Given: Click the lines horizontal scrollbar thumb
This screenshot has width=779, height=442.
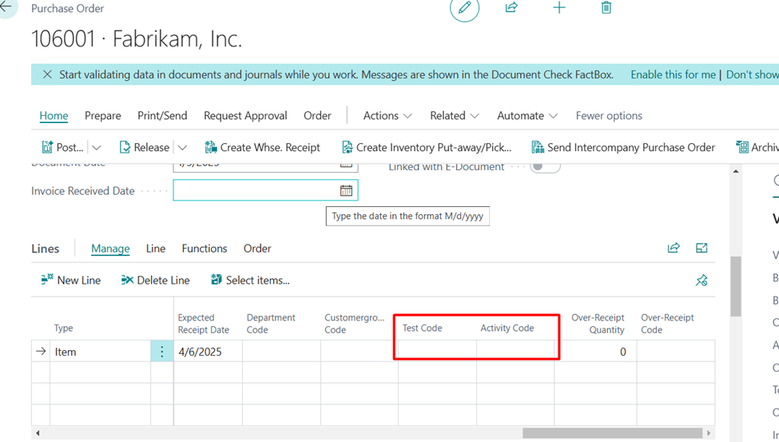Looking at the screenshot, I should coord(612,433).
